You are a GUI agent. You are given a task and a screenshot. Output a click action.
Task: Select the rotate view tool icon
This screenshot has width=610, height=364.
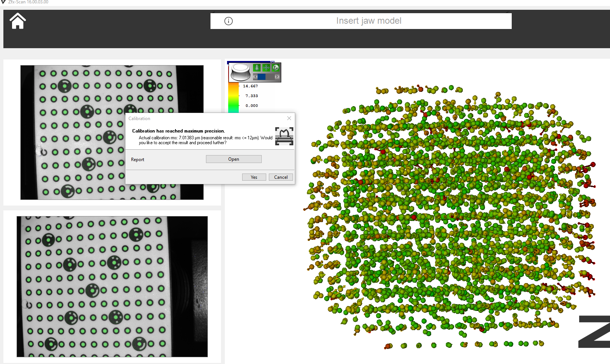[x=276, y=68]
